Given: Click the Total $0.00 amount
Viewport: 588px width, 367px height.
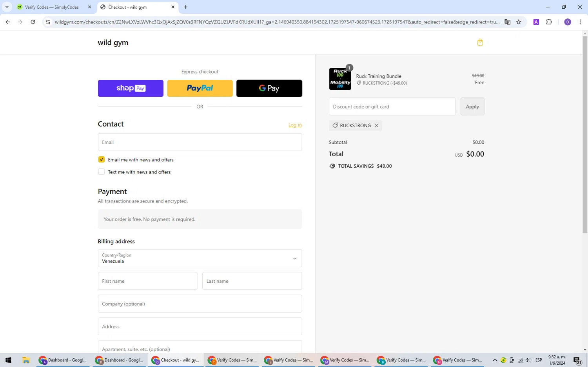Looking at the screenshot, I should point(475,154).
